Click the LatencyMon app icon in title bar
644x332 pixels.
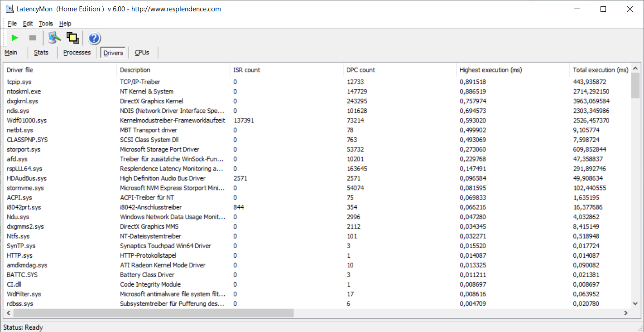[x=9, y=9]
